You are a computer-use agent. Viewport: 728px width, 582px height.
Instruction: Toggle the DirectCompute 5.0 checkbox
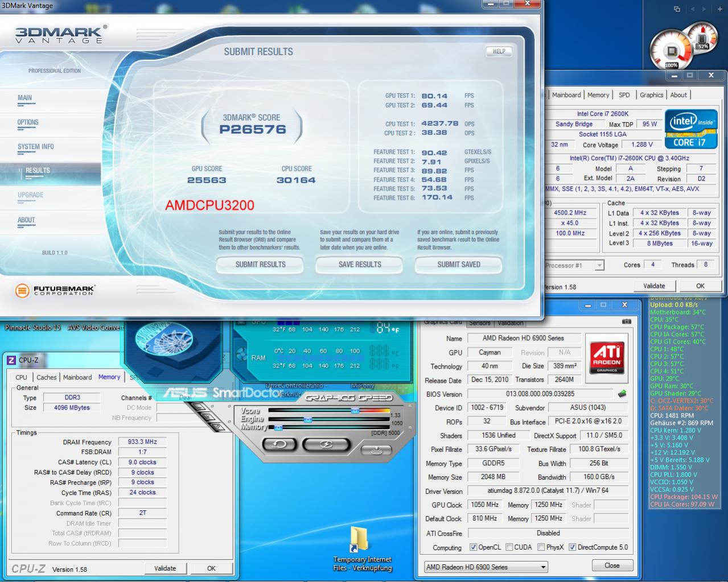[572, 547]
